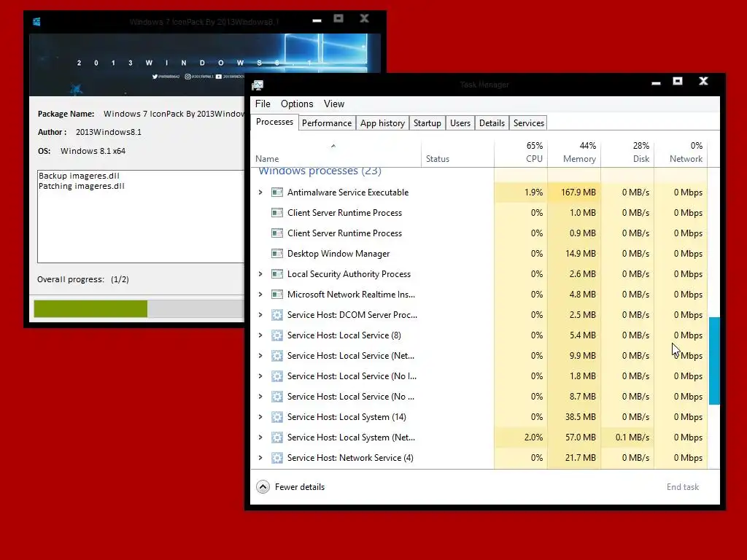Select the Client Server Runtime Process 0.9 MB row

[x=479, y=233]
